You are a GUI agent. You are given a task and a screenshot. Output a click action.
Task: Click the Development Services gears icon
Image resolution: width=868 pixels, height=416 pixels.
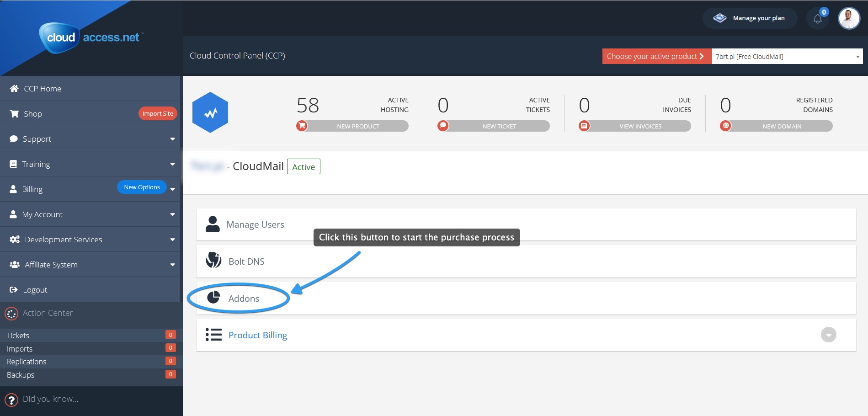pyautogui.click(x=15, y=239)
